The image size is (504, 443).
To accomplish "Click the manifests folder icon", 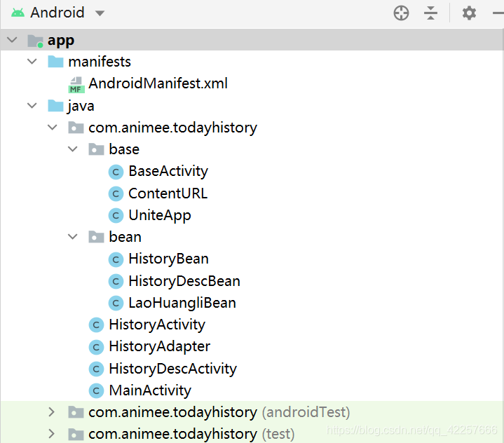I will [55, 62].
